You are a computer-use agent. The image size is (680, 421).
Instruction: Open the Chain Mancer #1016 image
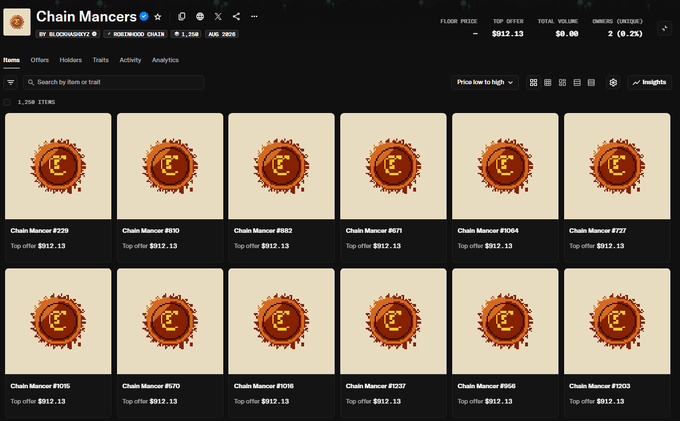(x=281, y=321)
